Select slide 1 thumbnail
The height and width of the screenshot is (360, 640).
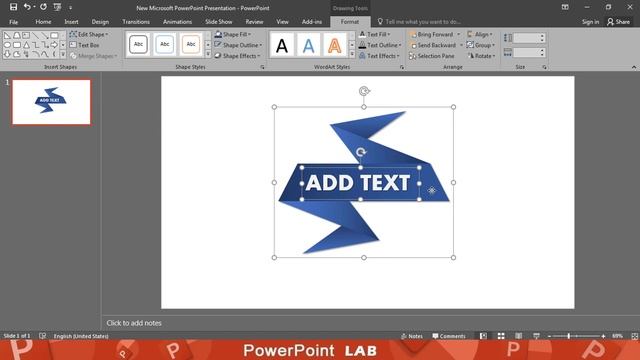click(51, 102)
